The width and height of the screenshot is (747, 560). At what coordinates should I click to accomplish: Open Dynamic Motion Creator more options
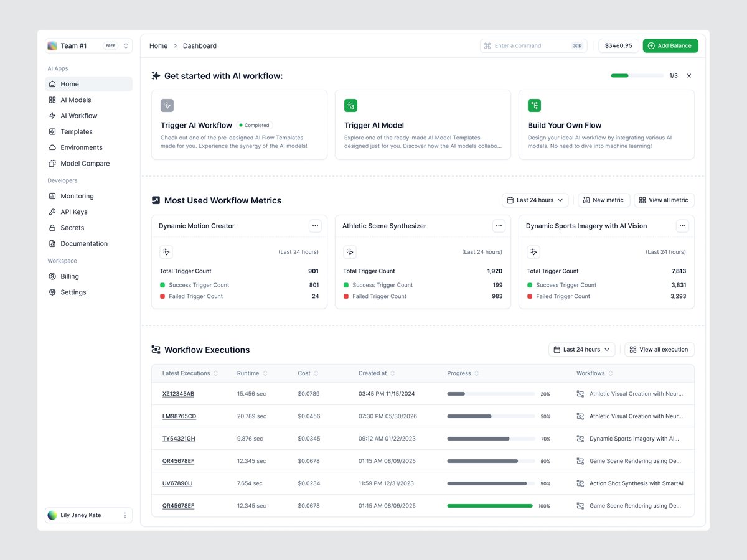tap(316, 226)
